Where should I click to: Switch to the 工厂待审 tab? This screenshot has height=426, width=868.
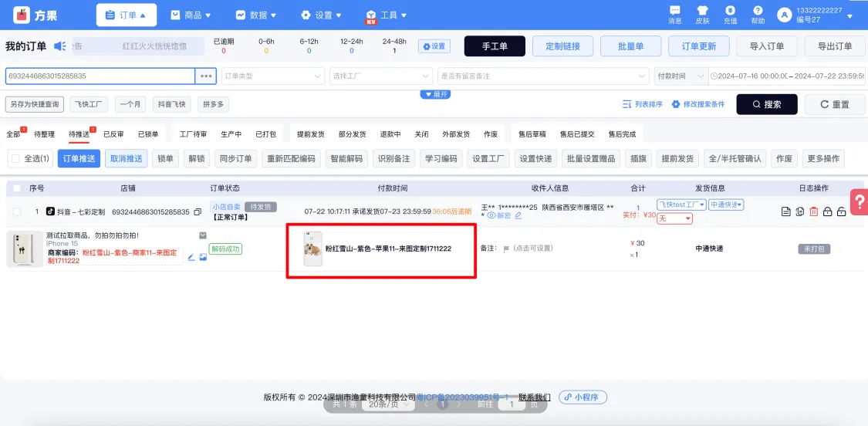click(193, 134)
